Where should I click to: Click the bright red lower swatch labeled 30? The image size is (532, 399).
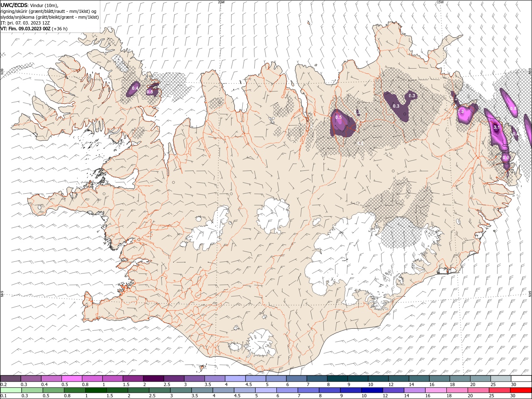tap(520, 390)
